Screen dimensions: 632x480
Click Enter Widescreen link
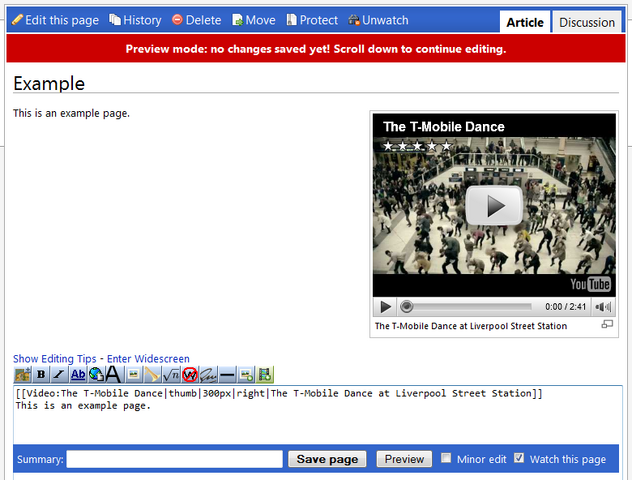click(x=148, y=359)
